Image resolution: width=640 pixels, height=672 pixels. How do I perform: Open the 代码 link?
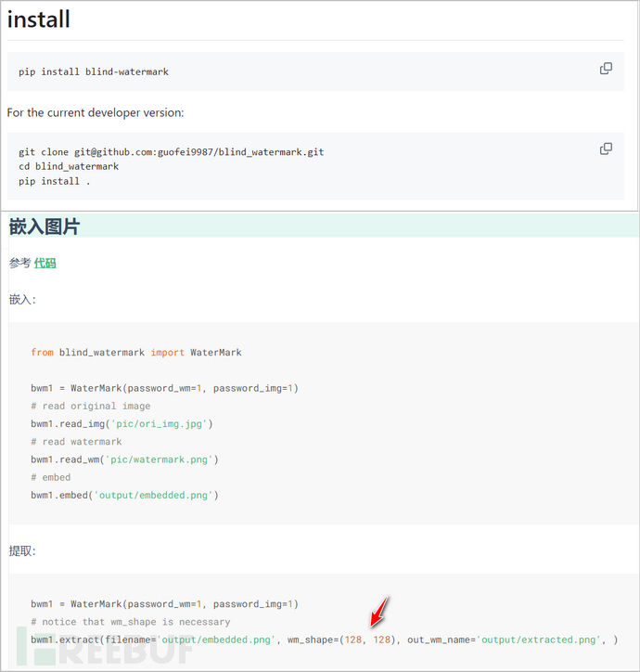pyautogui.click(x=45, y=264)
